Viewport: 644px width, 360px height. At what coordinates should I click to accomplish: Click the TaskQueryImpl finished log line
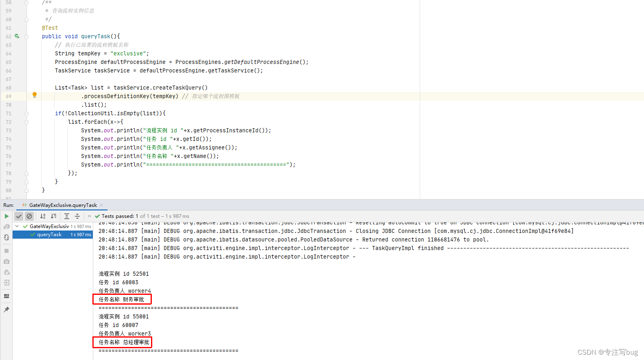364,248
